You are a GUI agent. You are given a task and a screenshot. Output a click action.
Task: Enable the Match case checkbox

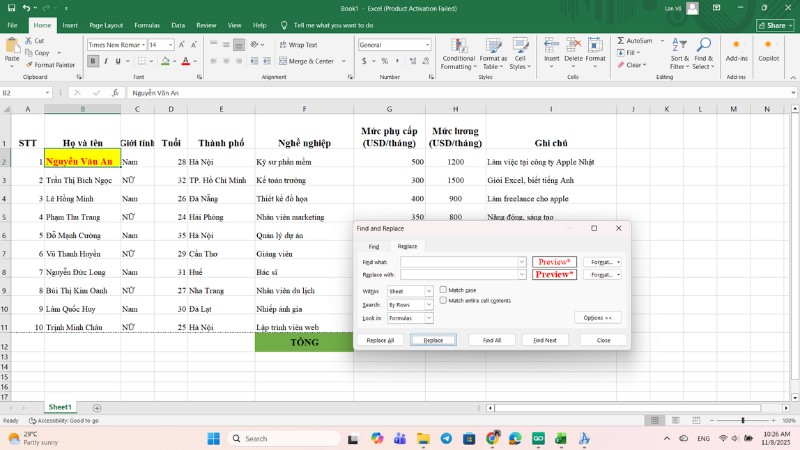click(x=444, y=290)
